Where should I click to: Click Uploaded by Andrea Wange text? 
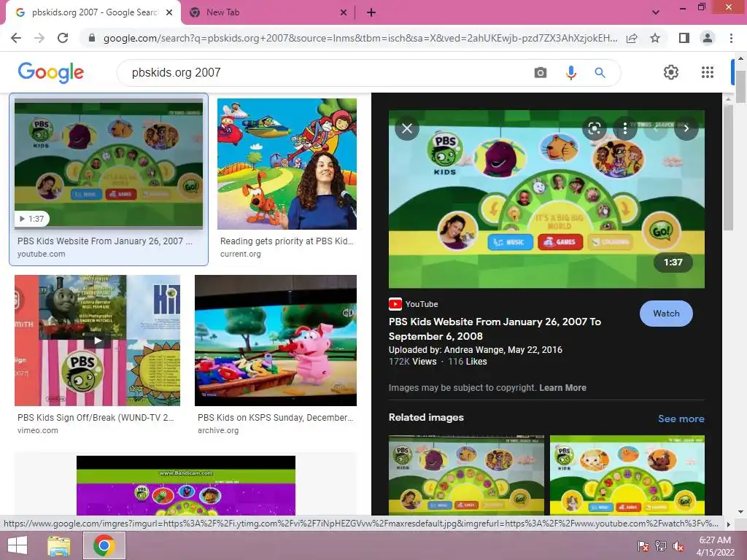click(475, 349)
